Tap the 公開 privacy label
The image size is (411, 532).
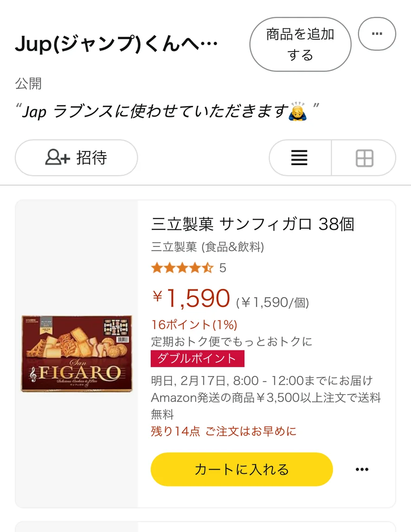pos(28,84)
